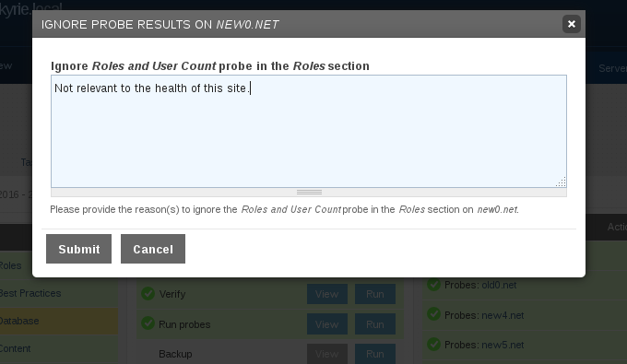Click the Run button for Run probes
This screenshot has width=627, height=364.
375,324
